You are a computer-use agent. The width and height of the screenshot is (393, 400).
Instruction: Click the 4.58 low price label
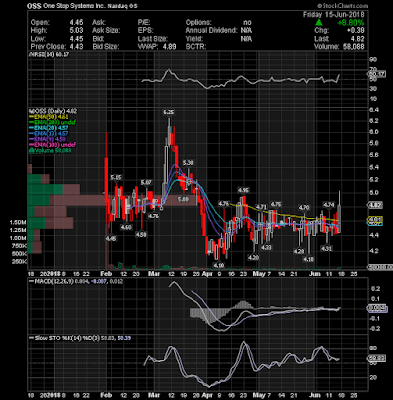(x=141, y=234)
